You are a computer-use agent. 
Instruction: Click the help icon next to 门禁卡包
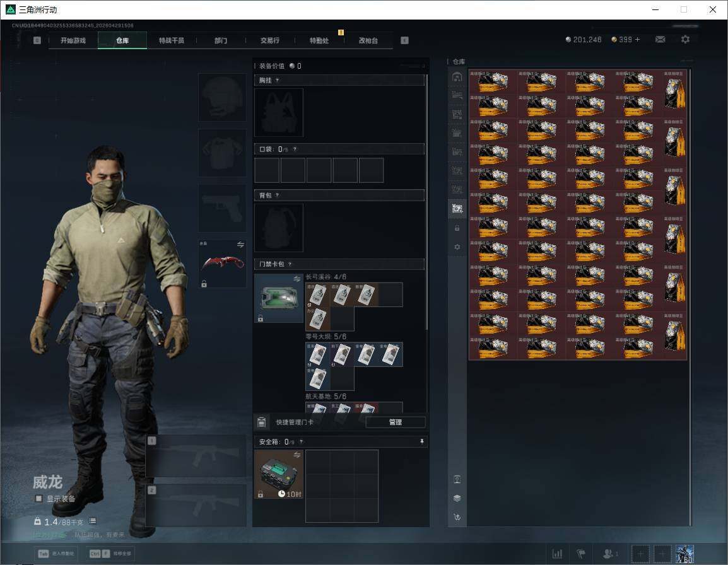(290, 264)
